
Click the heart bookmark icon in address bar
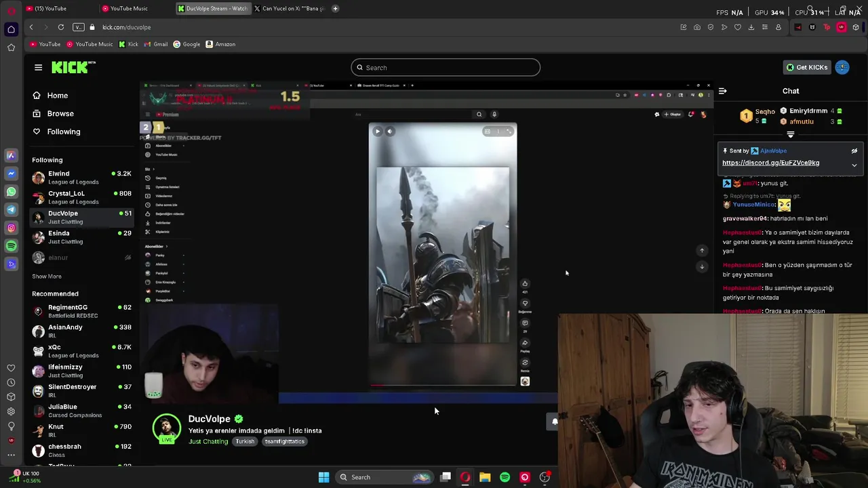click(x=737, y=27)
